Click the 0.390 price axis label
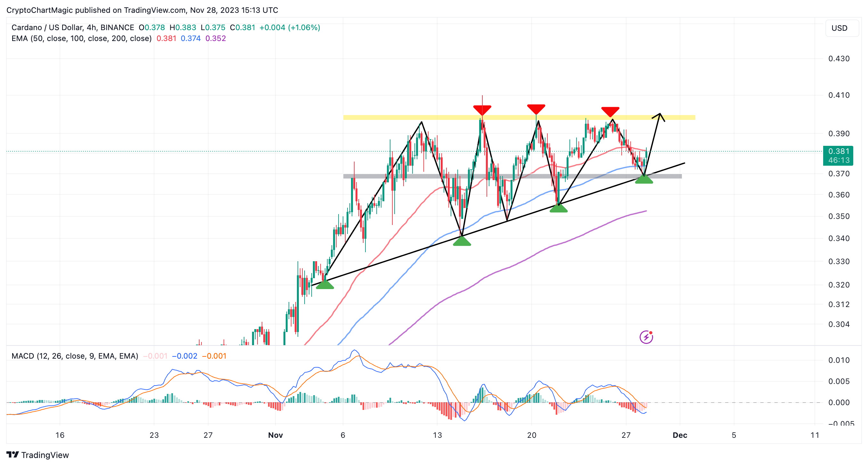Viewport: 868px width, 466px height. click(839, 134)
